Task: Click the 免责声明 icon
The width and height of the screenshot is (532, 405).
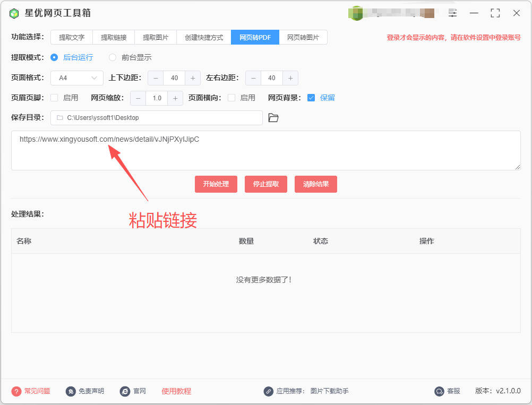Action: [72, 391]
